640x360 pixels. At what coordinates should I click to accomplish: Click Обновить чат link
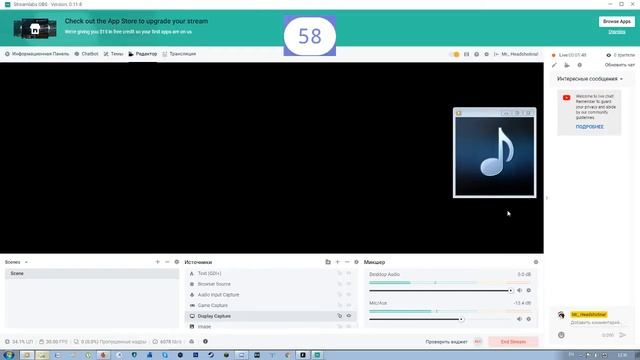620,65
